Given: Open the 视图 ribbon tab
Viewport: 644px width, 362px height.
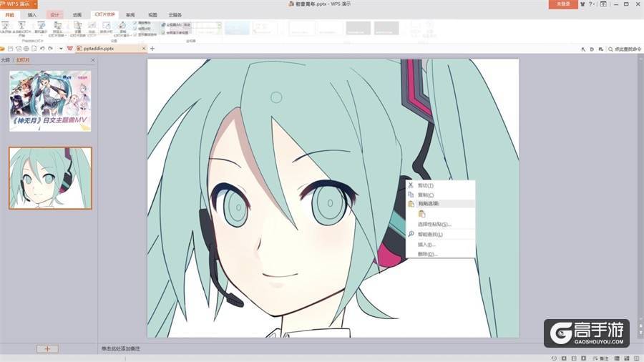Looking at the screenshot, I should 152,15.
